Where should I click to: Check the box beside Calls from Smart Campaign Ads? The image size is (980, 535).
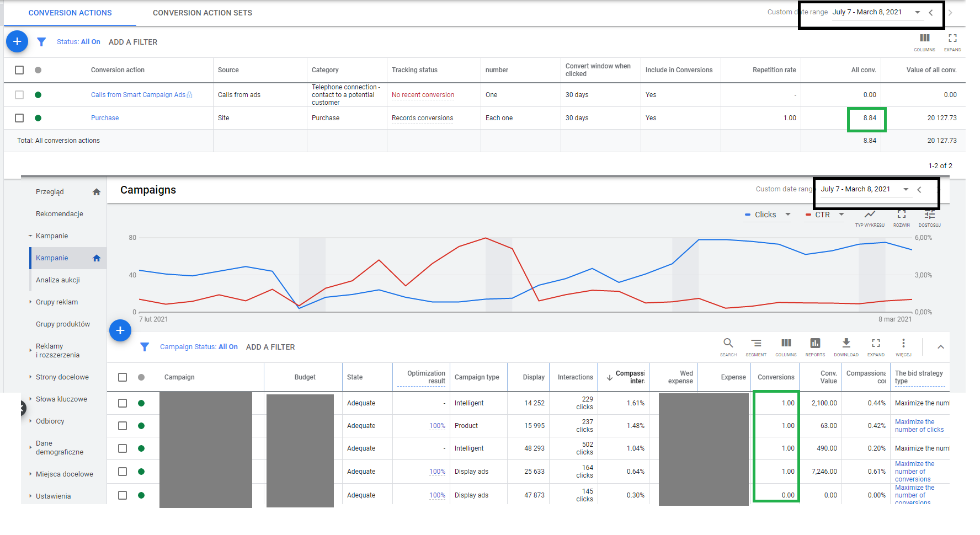point(19,95)
